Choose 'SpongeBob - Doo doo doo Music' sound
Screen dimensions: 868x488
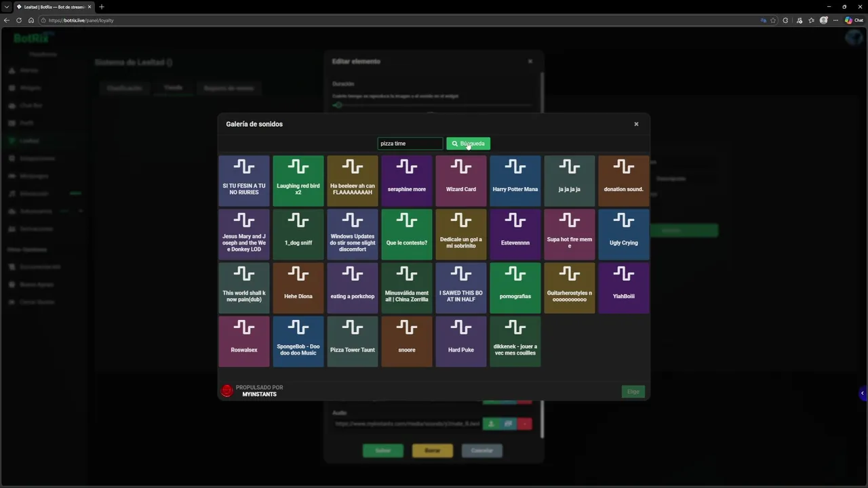tap(298, 341)
